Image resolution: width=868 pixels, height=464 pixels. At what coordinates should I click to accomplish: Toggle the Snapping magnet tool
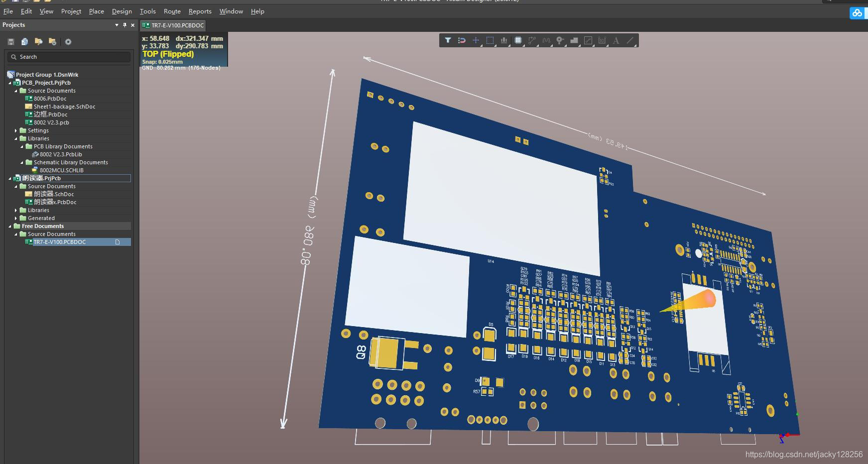(462, 40)
